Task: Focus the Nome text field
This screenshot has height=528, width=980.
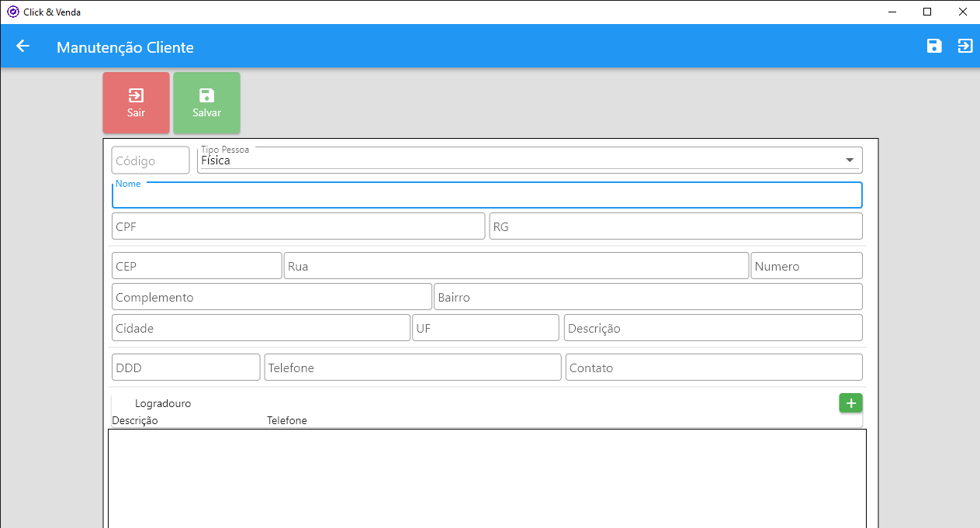Action: [x=487, y=195]
